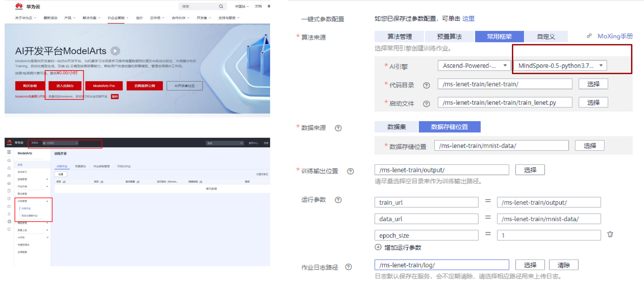Select 数据集 as data source
This screenshot has height=287, width=644.
point(396,127)
